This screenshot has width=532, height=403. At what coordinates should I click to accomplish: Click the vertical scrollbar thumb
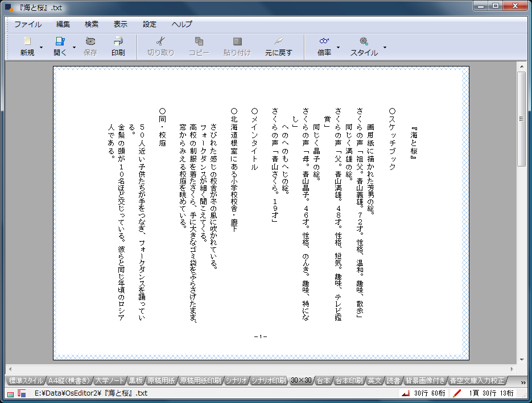(x=522, y=119)
